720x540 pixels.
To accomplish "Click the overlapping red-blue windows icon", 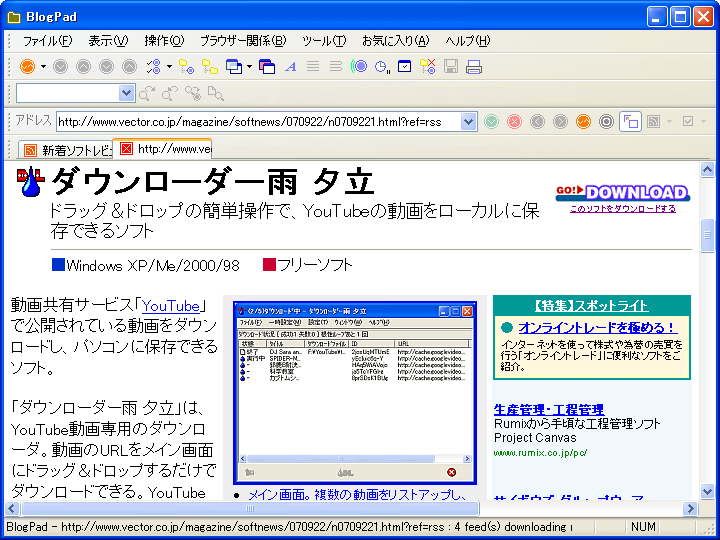I will (x=267, y=67).
